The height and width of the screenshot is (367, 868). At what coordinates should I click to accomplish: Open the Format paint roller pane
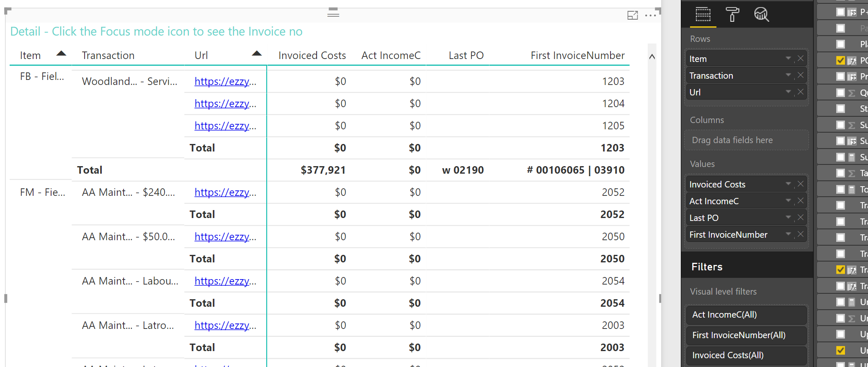tap(732, 15)
